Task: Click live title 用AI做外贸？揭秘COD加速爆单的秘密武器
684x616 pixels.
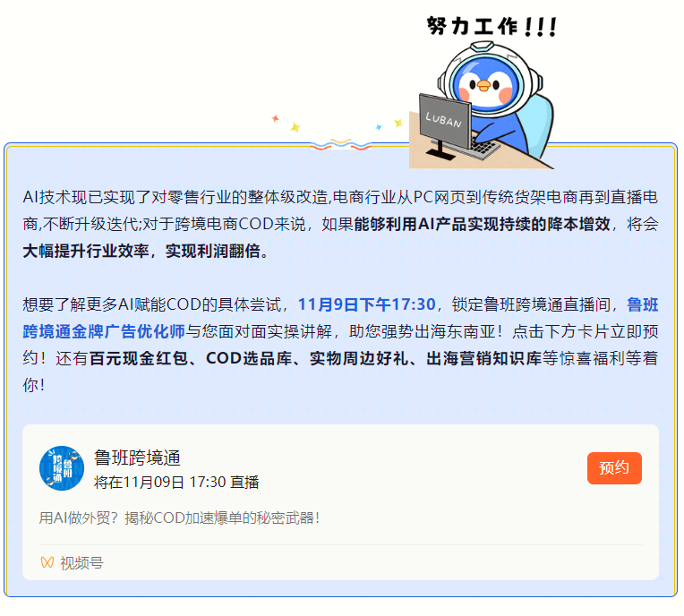Action: click(x=179, y=518)
